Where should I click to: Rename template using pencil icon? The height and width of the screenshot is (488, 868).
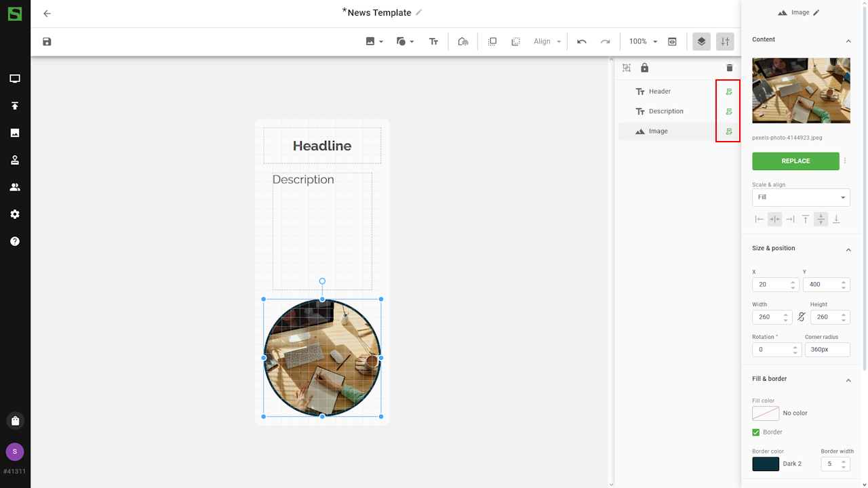tap(419, 13)
